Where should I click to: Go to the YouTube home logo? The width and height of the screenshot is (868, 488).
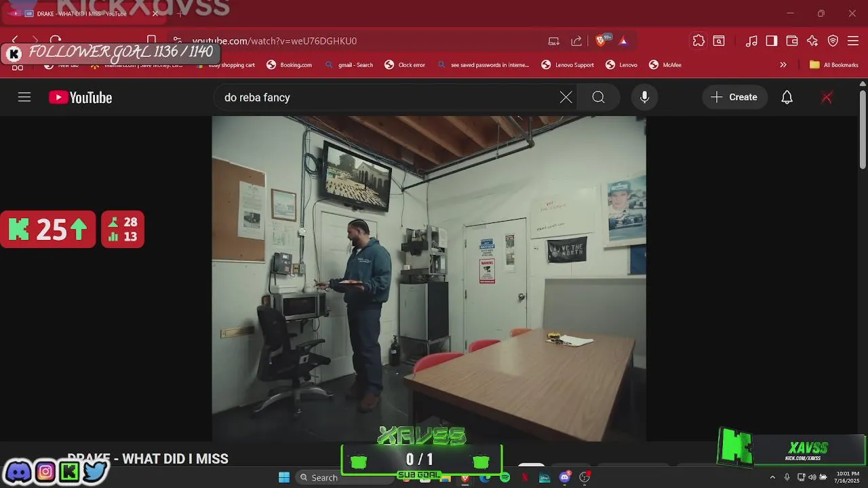80,98
